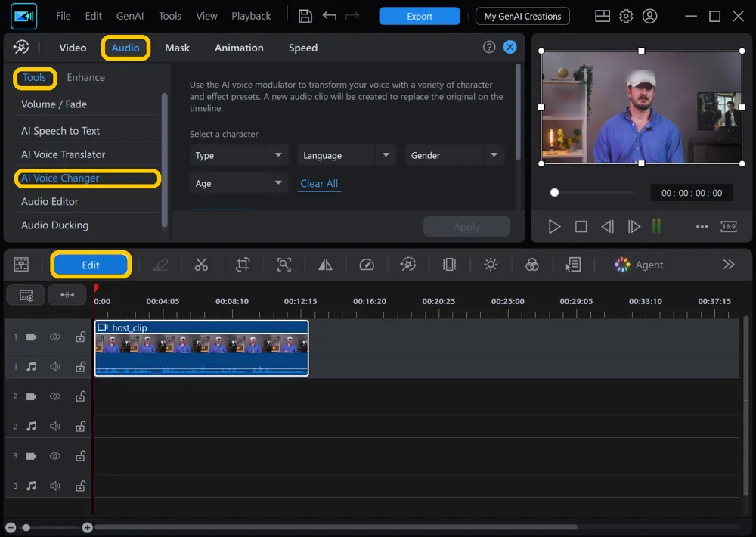Screen dimensions: 756x537
Task: Toggle visibility of video track 2
Action: pyautogui.click(x=55, y=396)
